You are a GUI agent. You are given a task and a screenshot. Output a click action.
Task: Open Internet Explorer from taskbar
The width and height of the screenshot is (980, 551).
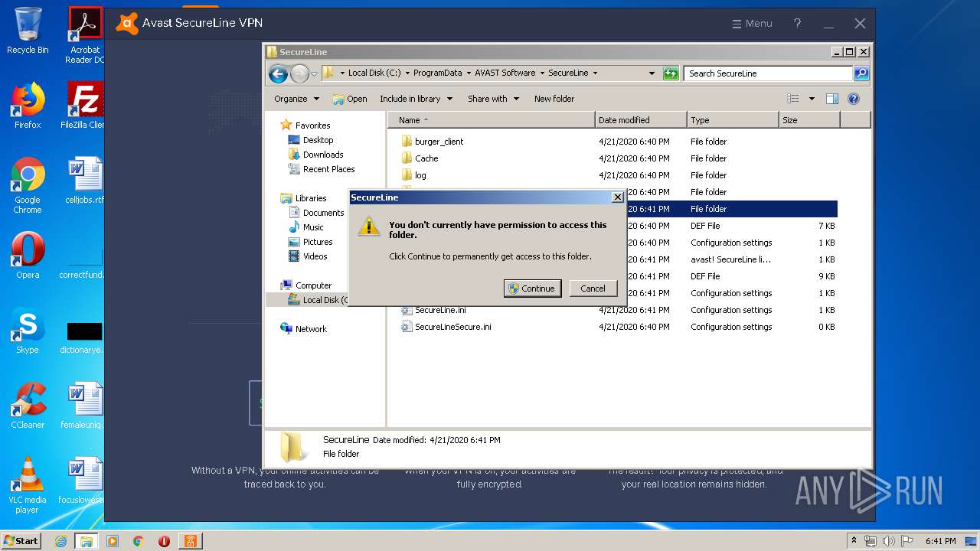61,541
